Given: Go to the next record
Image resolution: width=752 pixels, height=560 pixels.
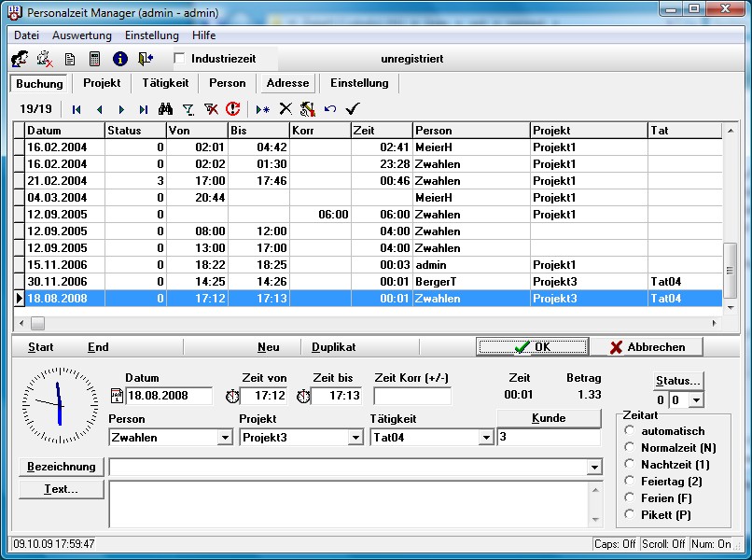Looking at the screenshot, I should [x=121, y=109].
